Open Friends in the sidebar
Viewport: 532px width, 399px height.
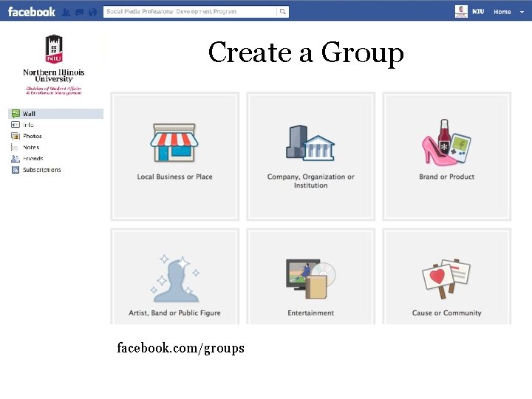[x=33, y=158]
